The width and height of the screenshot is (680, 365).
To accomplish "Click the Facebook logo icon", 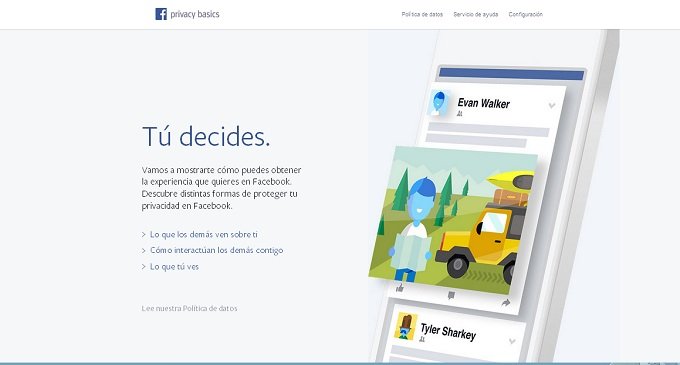I will point(161,14).
